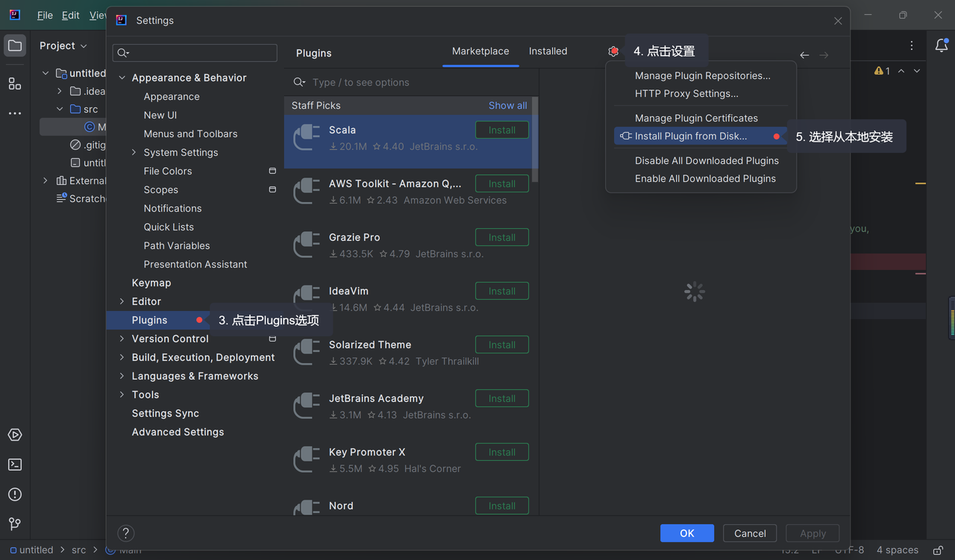
Task: Click the Notifications bell icon
Action: (x=942, y=45)
